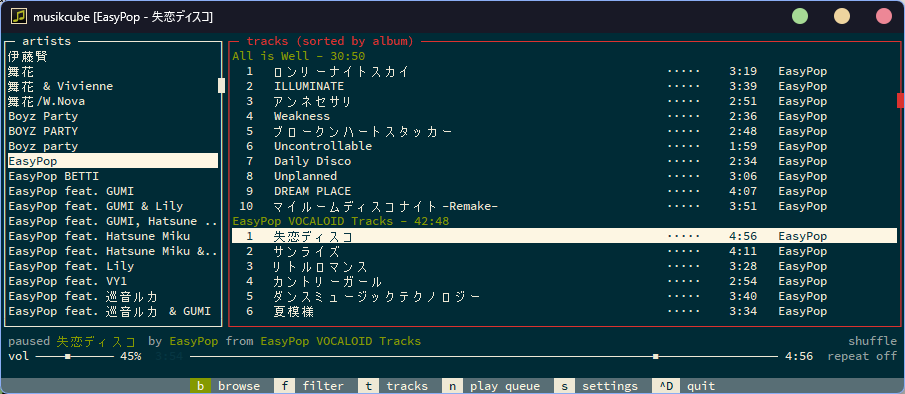This screenshot has width=905, height=394.
Task: Click now-playing title 失恋ディスコ in status line
Action: [x=96, y=341]
